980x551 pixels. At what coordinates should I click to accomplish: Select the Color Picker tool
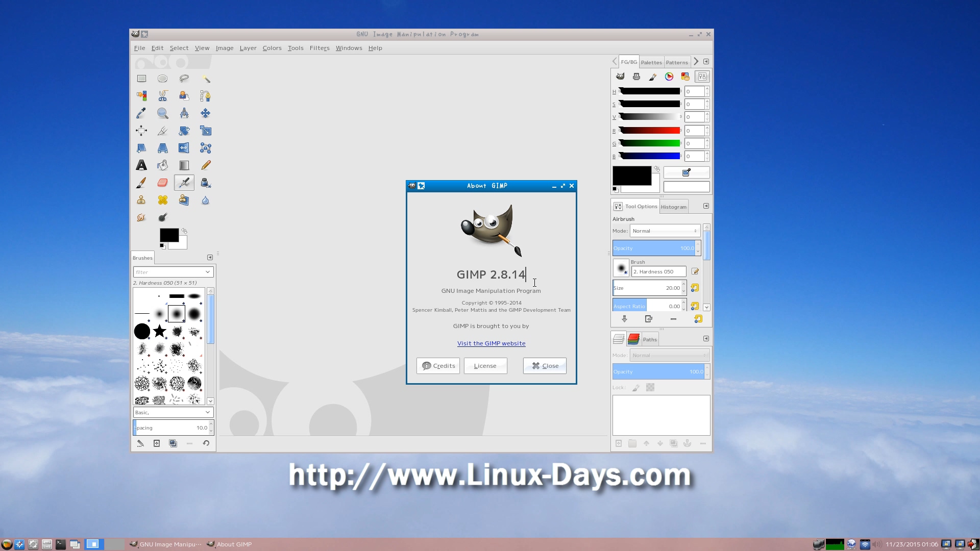click(x=141, y=113)
